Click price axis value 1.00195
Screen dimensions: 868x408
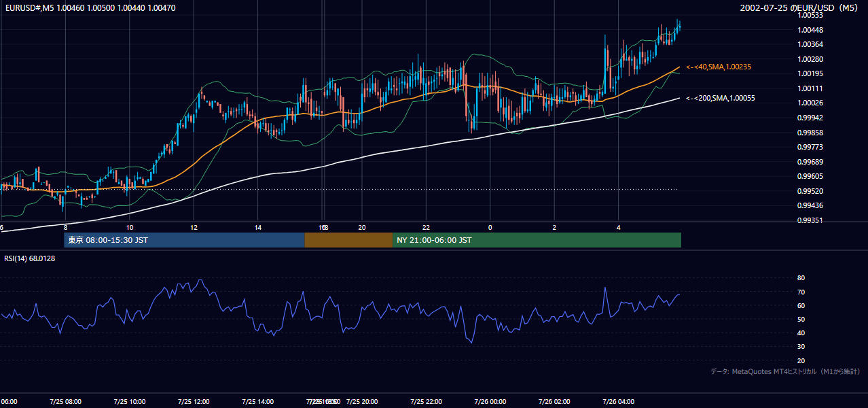point(811,73)
